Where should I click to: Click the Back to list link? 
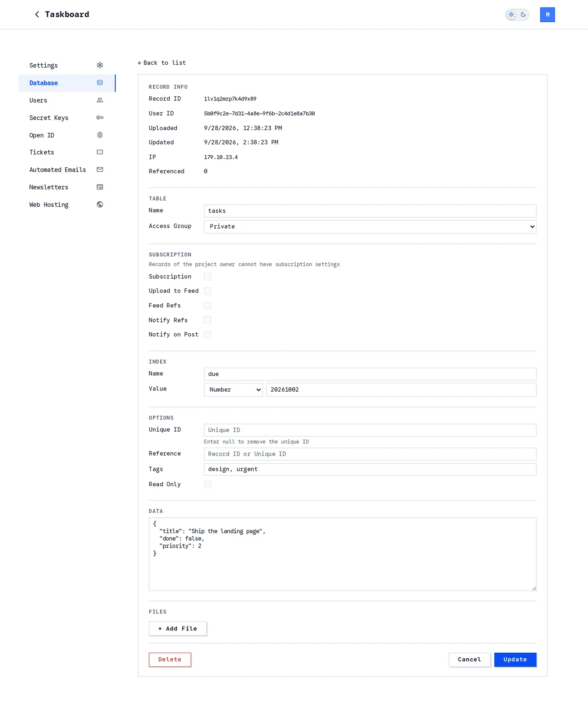pos(162,63)
